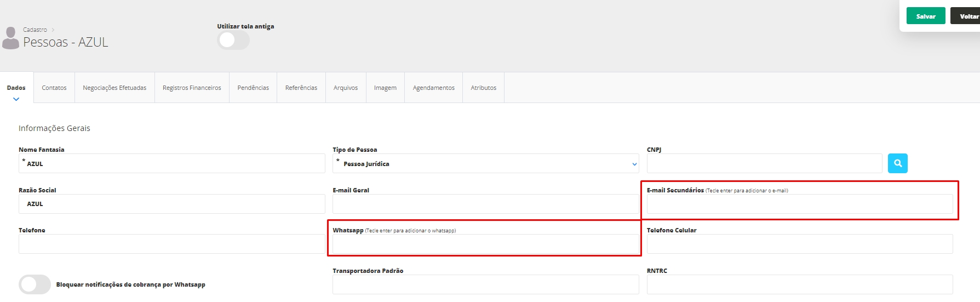Toggle the Utilizar tela antiga switch

233,40
